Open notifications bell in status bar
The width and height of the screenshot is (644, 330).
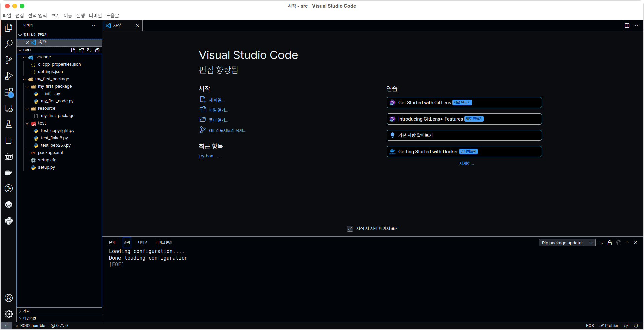636,326
